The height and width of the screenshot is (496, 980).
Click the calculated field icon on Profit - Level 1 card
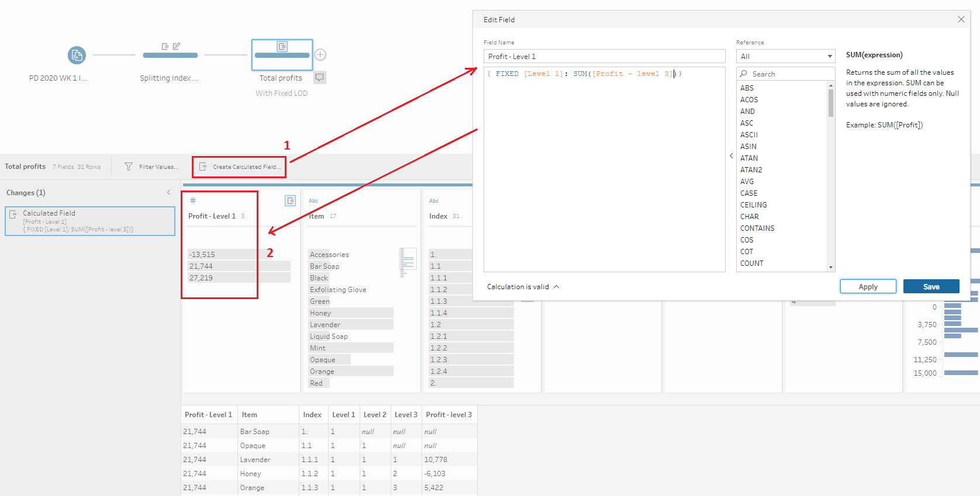[290, 200]
